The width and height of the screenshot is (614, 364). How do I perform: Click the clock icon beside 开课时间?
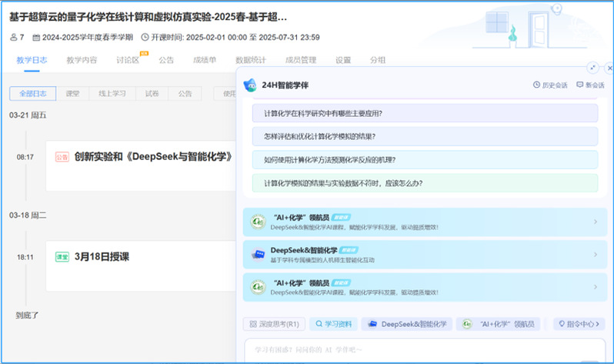(145, 37)
